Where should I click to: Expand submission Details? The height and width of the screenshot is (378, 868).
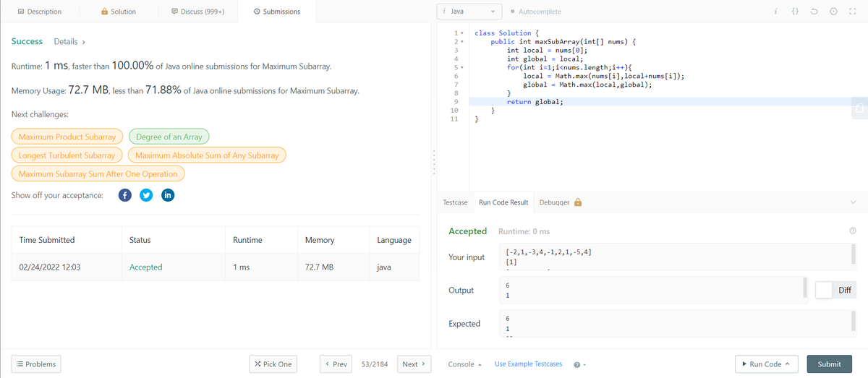coord(70,42)
